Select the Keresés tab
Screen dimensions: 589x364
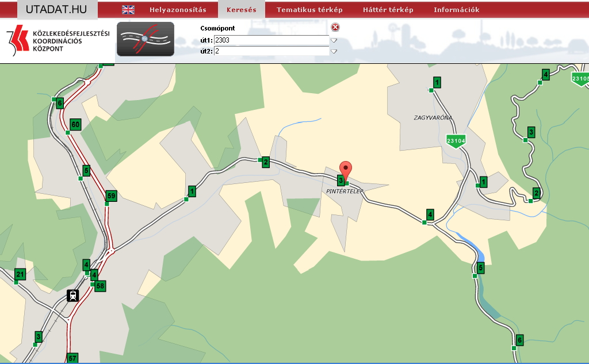242,10
